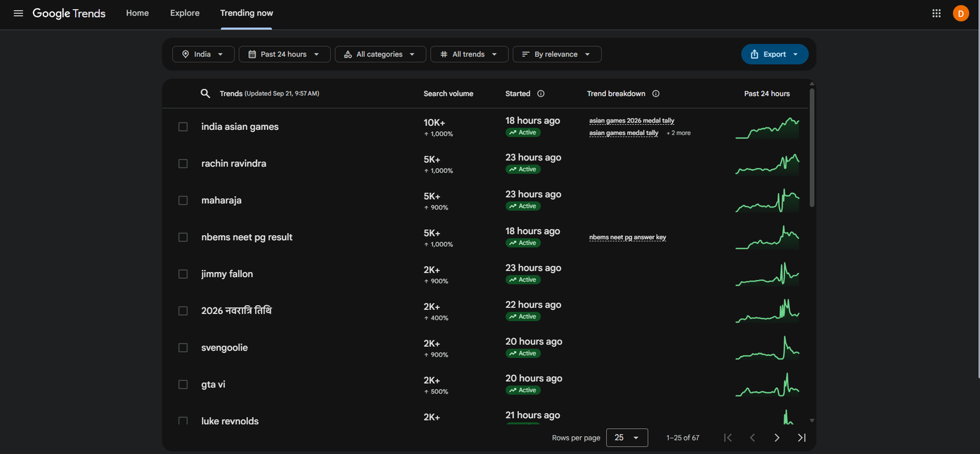Screen dimensions: 980x454
Task: Open the account avatar D
Action: [961, 13]
